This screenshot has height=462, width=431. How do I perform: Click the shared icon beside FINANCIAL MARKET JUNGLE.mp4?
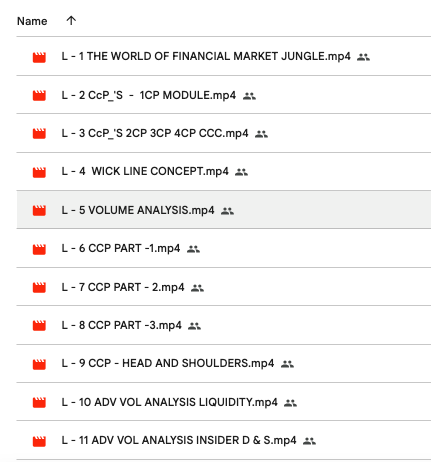[363, 57]
